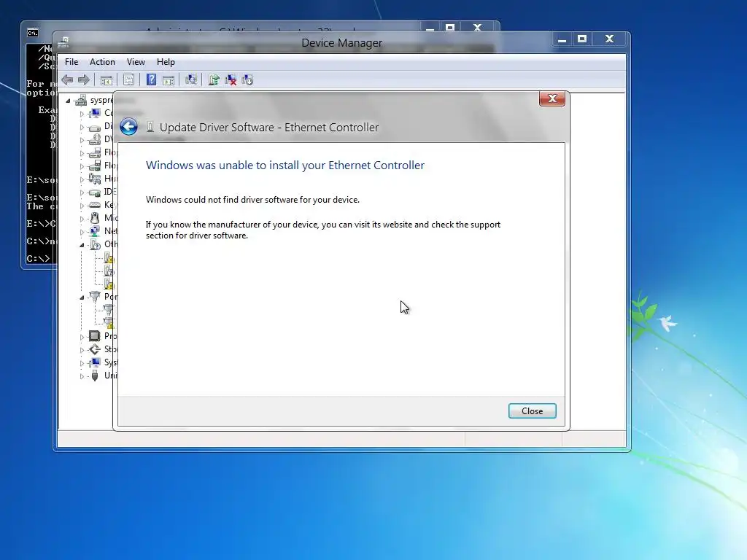
Task: Expand the Storage controllers node
Action: tap(82, 350)
